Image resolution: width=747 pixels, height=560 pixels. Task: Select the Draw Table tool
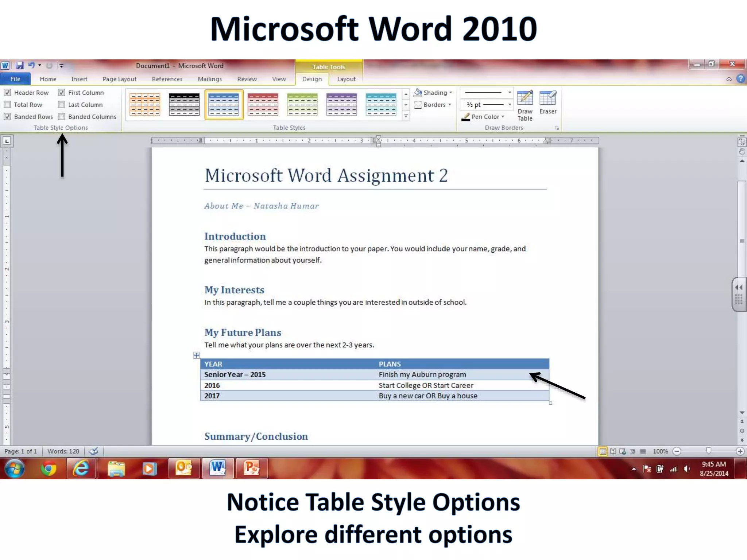(x=525, y=106)
